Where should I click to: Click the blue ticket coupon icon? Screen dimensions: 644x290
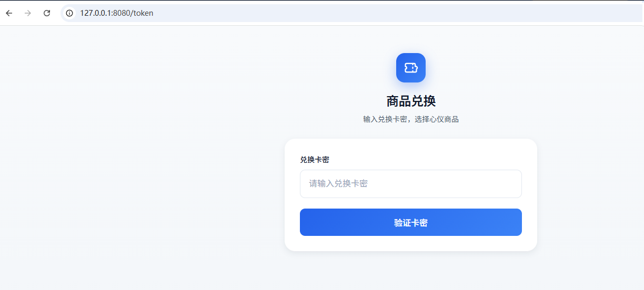pyautogui.click(x=410, y=68)
